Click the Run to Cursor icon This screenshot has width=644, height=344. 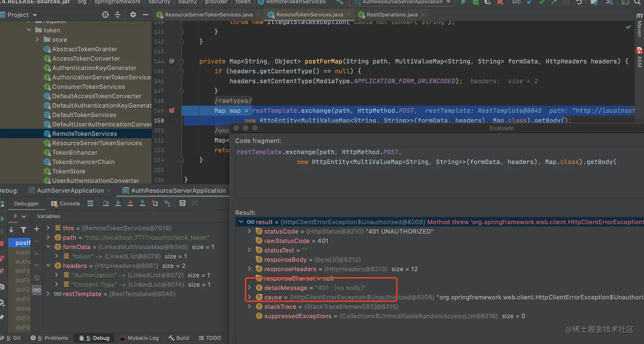tap(167, 204)
